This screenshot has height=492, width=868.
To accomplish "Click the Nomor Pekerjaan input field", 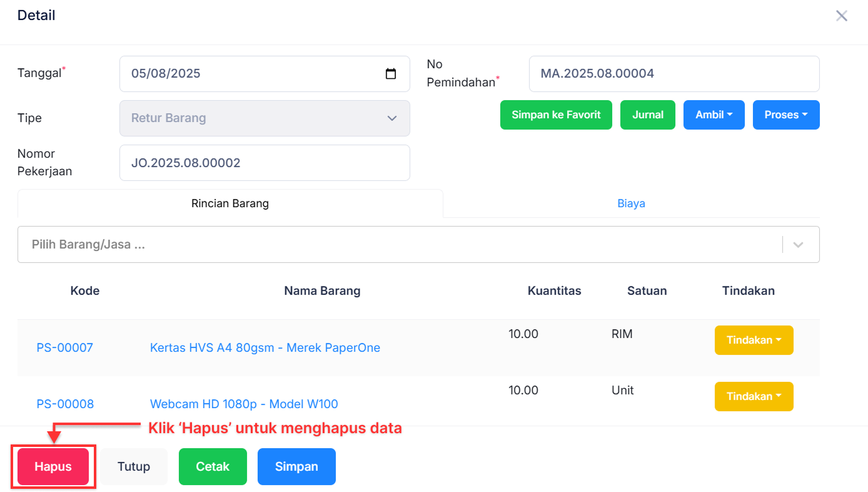I will coord(264,163).
